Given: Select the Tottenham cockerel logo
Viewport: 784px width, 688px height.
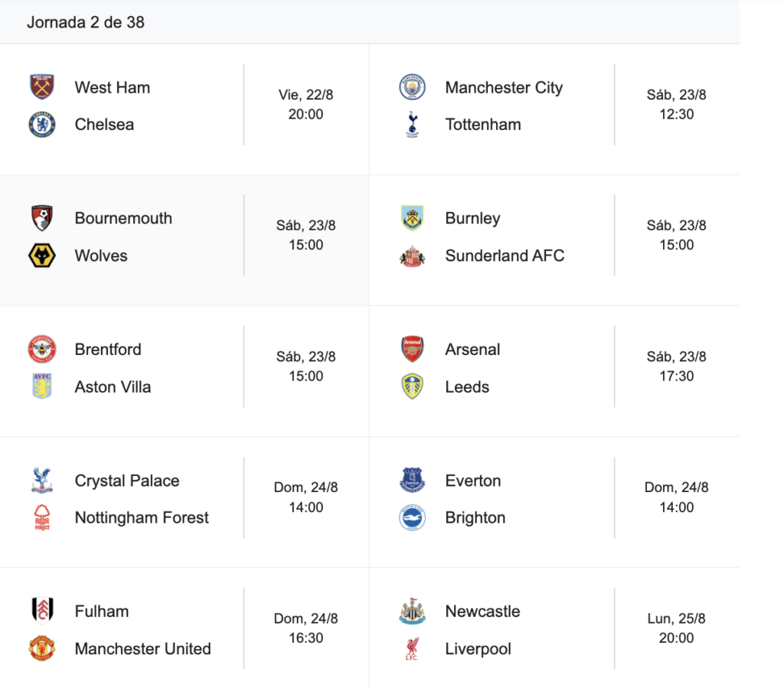Looking at the screenshot, I should [x=413, y=125].
